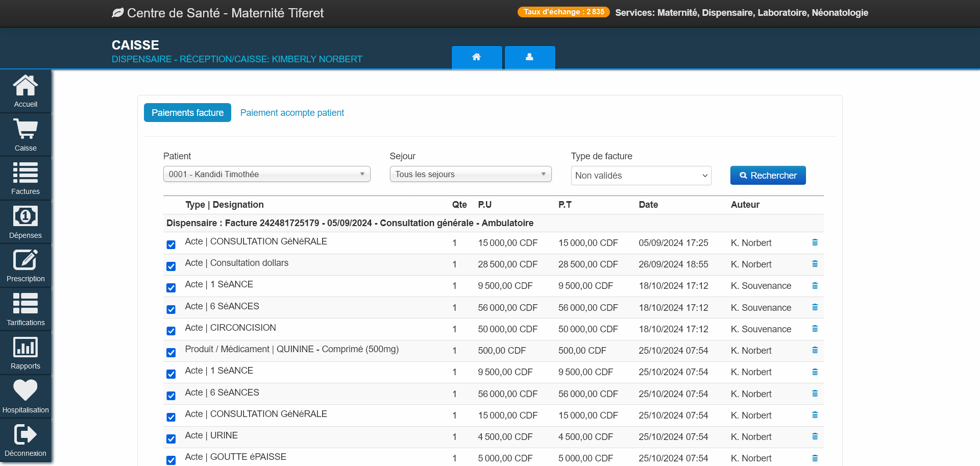The height and width of the screenshot is (466, 980).
Task: Uncheck 6 SéANCES 18/10/2024 checkbox
Action: (171, 309)
